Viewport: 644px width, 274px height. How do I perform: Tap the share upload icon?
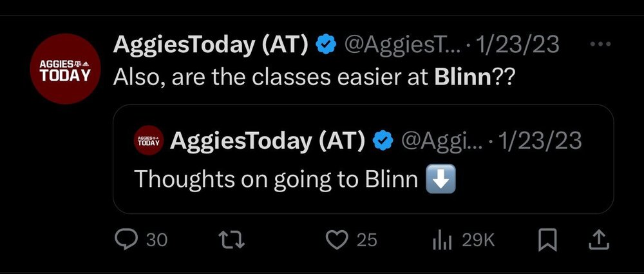pyautogui.click(x=598, y=240)
